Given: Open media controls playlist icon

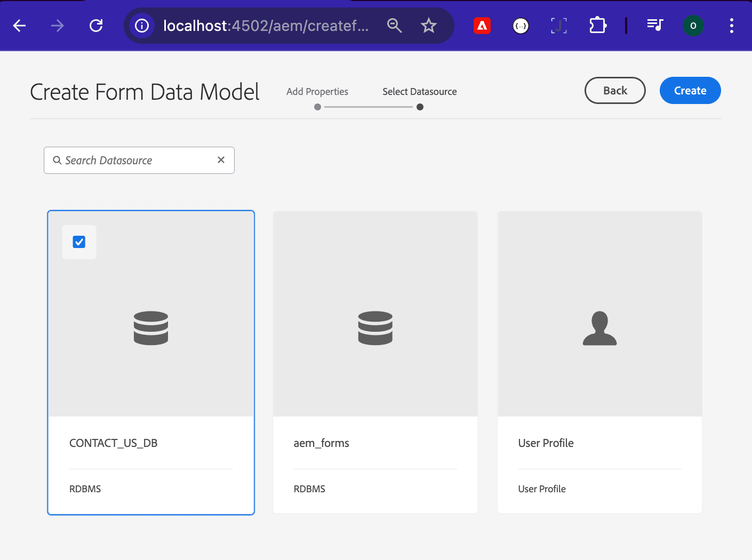Looking at the screenshot, I should tap(655, 25).
